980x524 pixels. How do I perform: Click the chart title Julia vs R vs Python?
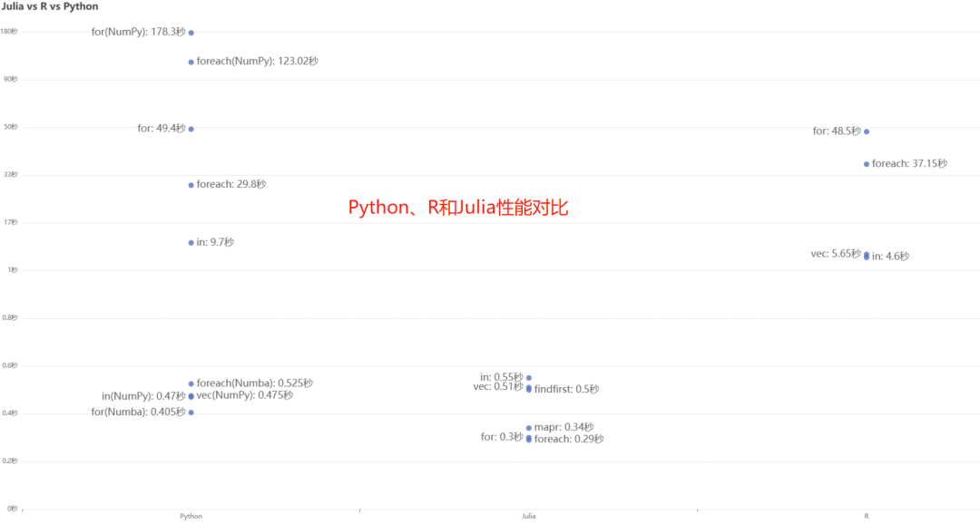coord(50,6)
